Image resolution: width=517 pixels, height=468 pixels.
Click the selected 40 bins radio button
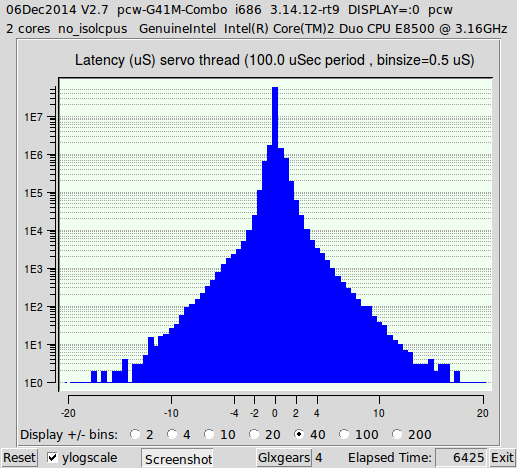tap(299, 434)
